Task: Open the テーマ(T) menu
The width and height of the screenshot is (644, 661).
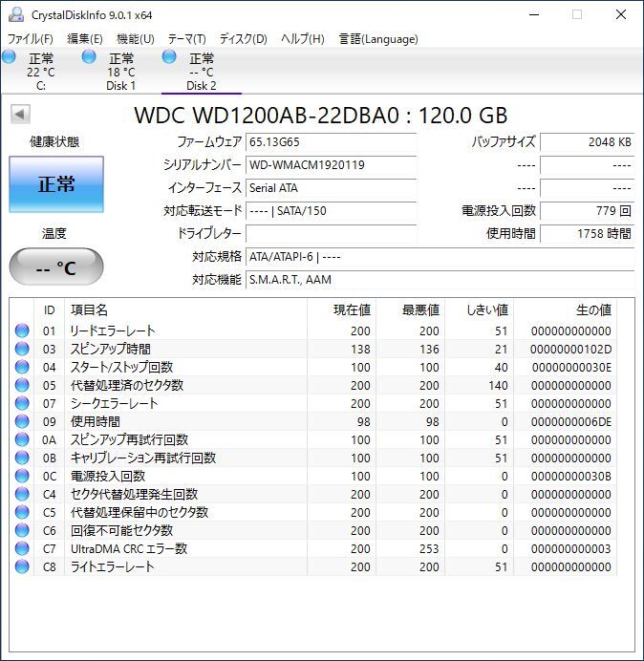Action: point(187,39)
